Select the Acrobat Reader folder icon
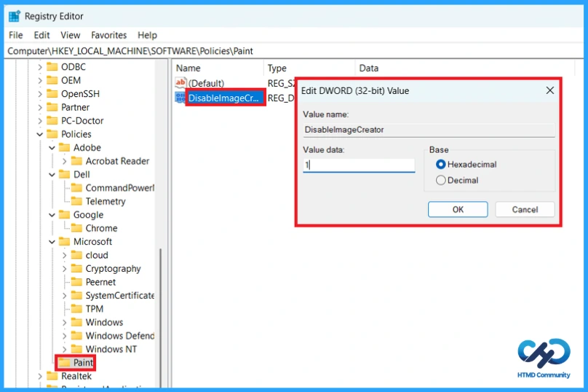 [x=76, y=161]
